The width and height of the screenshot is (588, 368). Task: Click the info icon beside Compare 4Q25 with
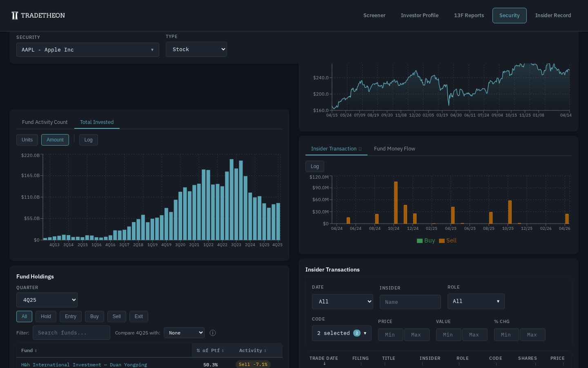coord(213,333)
